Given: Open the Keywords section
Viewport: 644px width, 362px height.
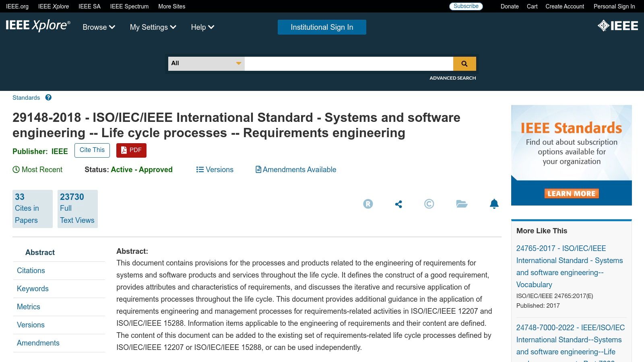Looking at the screenshot, I should click(33, 288).
